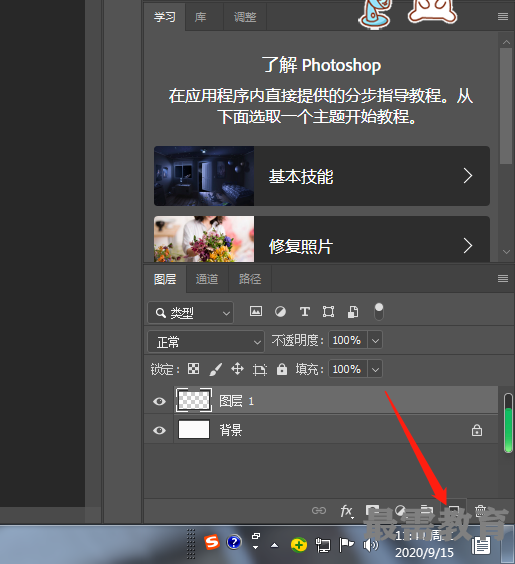Click the Learn panel vertical scrollbar thumb
The width and height of the screenshot is (515, 564).
coord(506,106)
